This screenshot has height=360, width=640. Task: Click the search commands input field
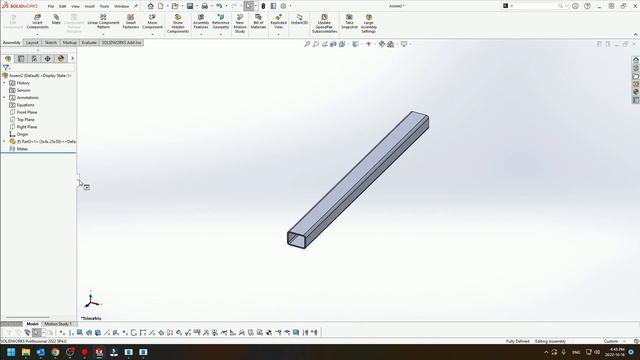(534, 6)
